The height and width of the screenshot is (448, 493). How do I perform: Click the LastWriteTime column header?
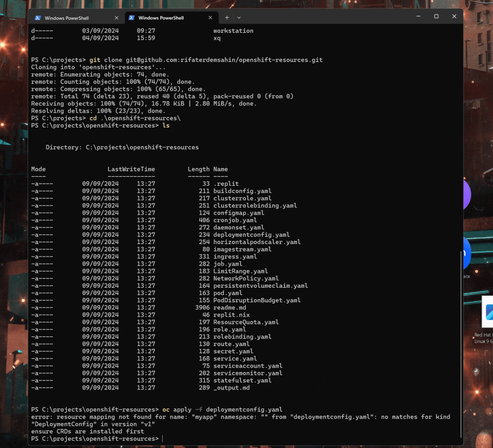[x=131, y=169]
